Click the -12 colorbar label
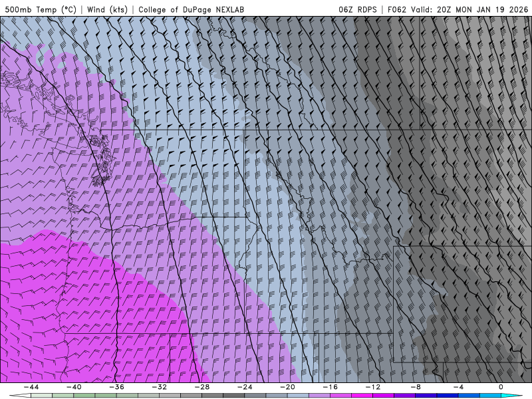This screenshot has width=532, height=399. [x=373, y=387]
